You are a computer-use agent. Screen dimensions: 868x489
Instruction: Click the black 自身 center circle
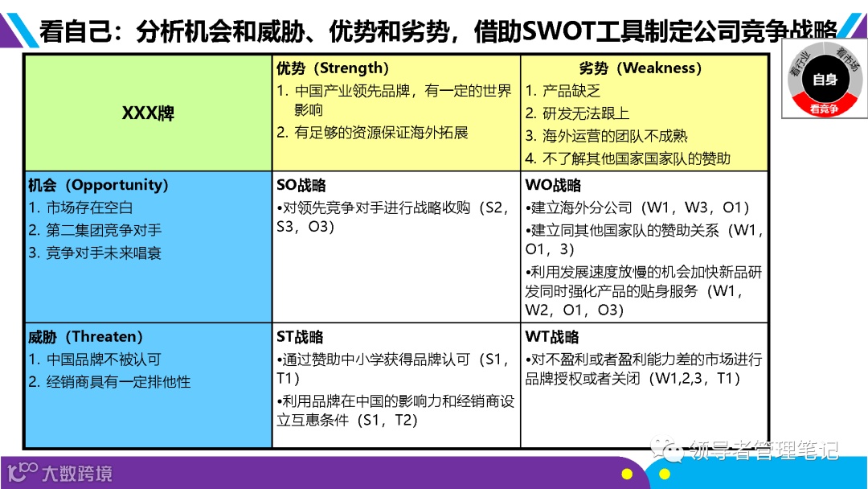pos(825,79)
